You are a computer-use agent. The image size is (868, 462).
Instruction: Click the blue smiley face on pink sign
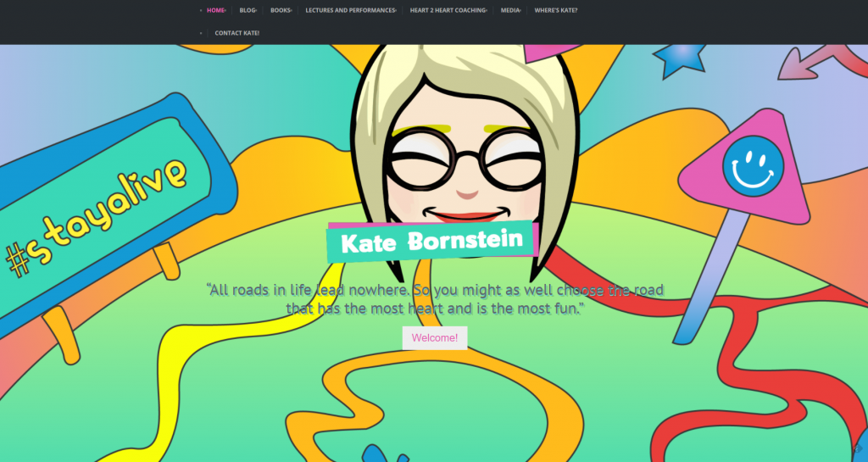(x=748, y=166)
